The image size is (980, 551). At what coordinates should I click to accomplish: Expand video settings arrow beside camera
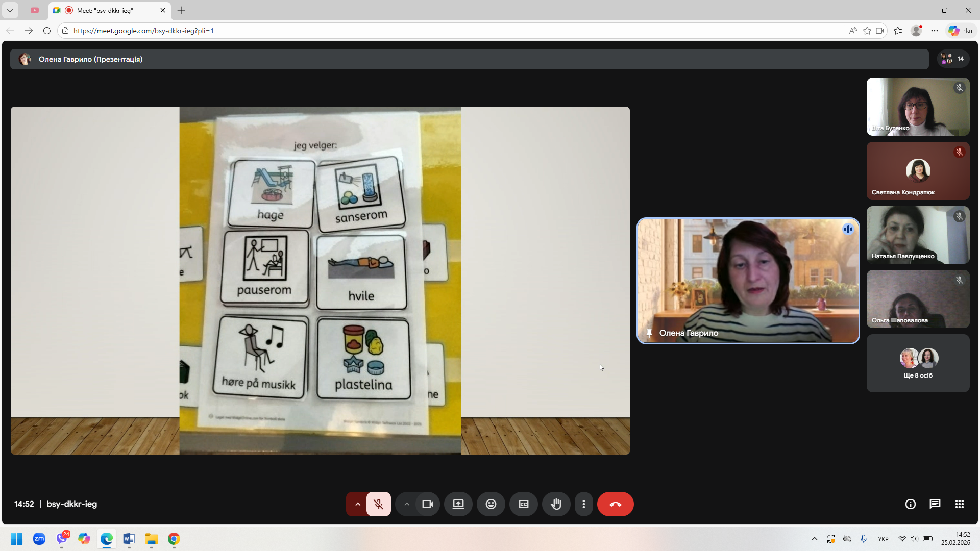click(406, 504)
